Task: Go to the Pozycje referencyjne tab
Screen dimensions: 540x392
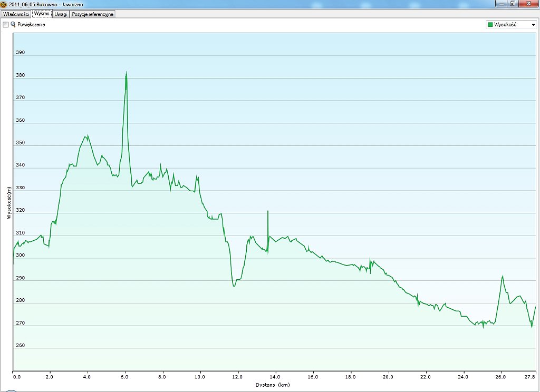Action: [x=92, y=14]
